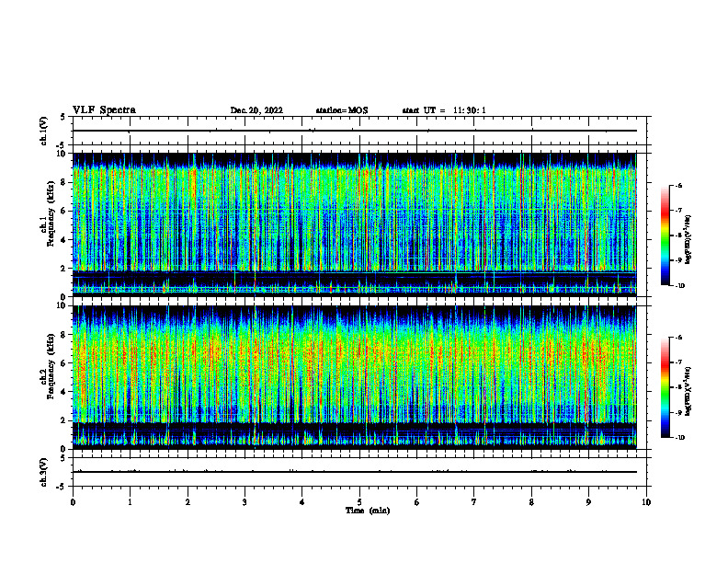
Task: Click the "-10" label on ch.2 colorbar
Action: pos(679,438)
